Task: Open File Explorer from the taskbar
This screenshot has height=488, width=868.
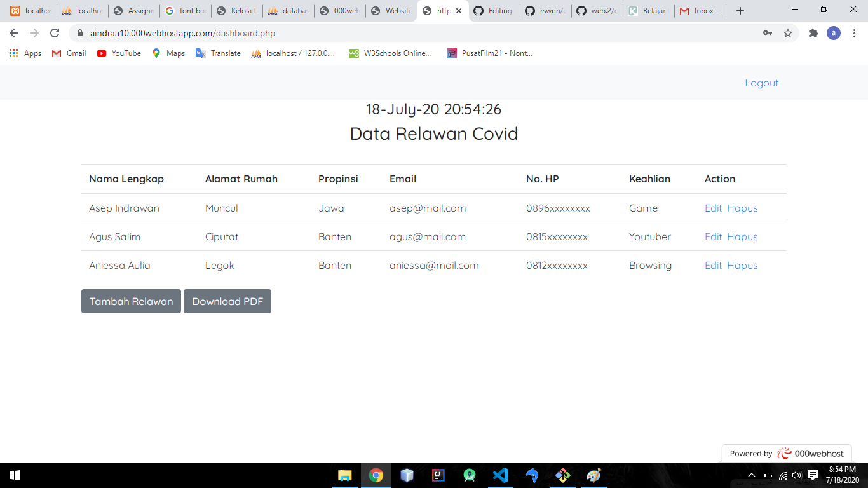Action: [x=345, y=475]
